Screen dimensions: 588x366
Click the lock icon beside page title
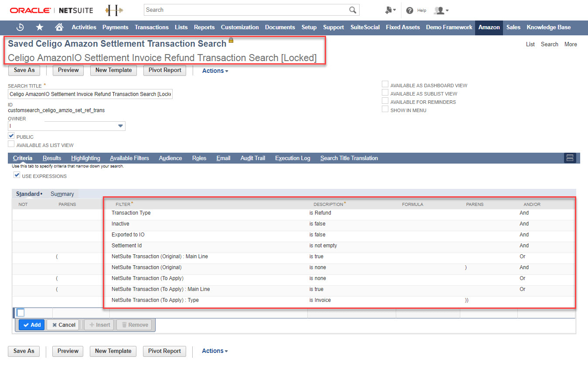[231, 41]
